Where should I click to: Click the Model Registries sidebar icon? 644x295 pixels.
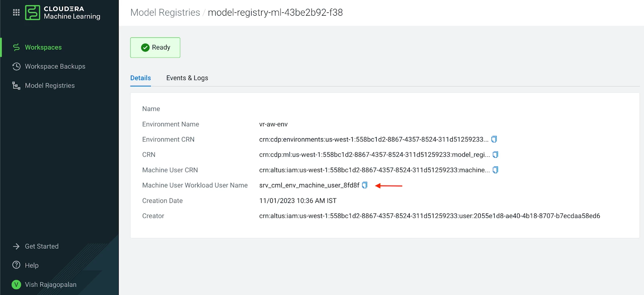(16, 86)
